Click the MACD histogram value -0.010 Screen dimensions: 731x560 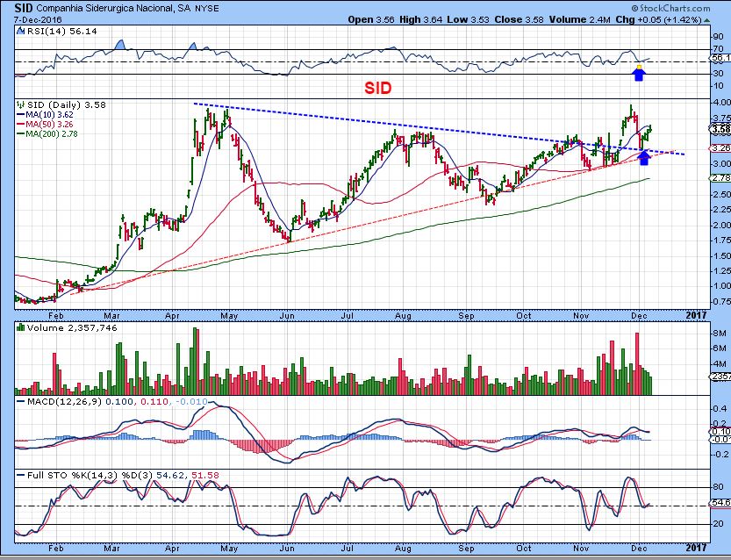click(191, 401)
